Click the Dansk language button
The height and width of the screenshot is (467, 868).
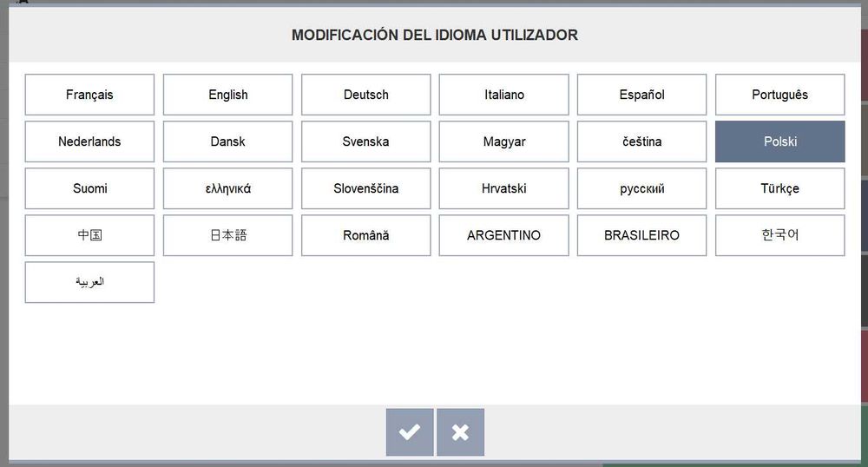click(227, 141)
